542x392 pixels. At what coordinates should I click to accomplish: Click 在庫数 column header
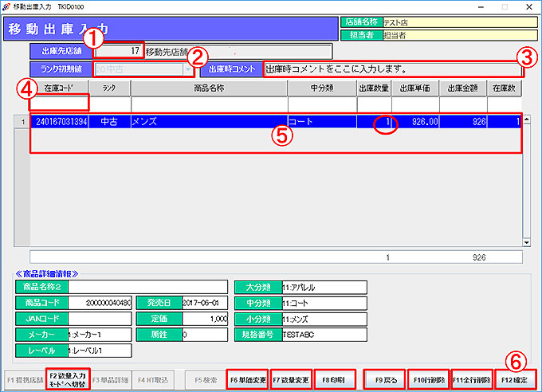tap(505, 88)
